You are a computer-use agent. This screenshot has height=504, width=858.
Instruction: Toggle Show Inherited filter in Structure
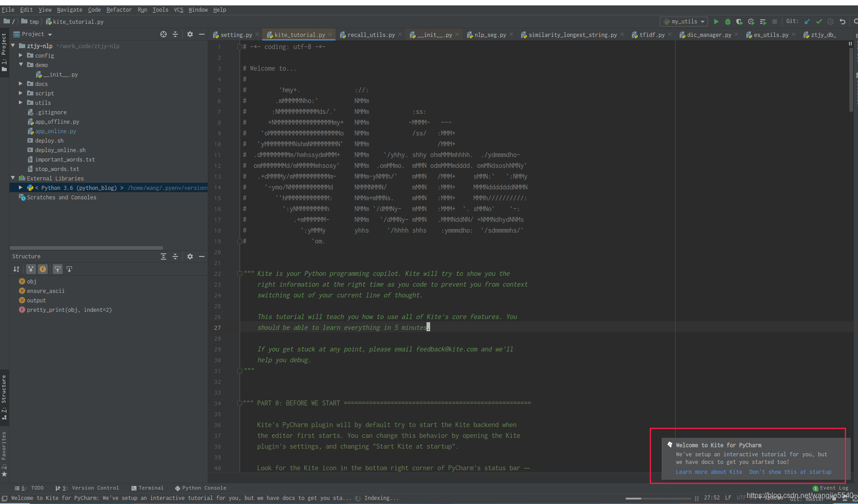pos(31,269)
